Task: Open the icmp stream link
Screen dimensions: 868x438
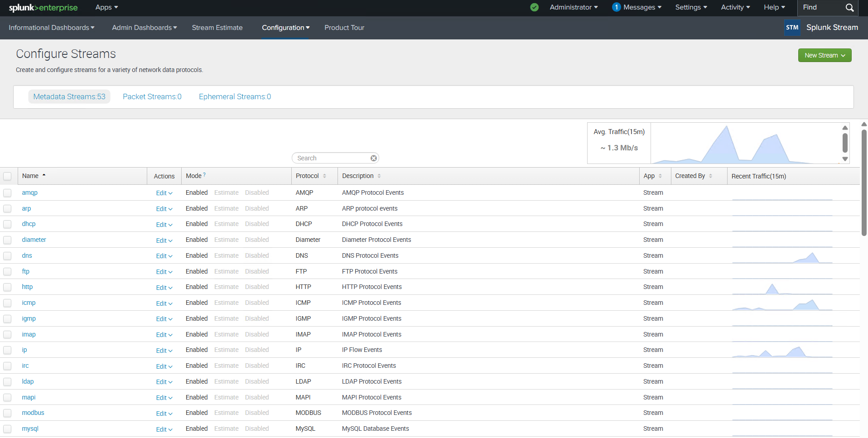Action: (29, 303)
